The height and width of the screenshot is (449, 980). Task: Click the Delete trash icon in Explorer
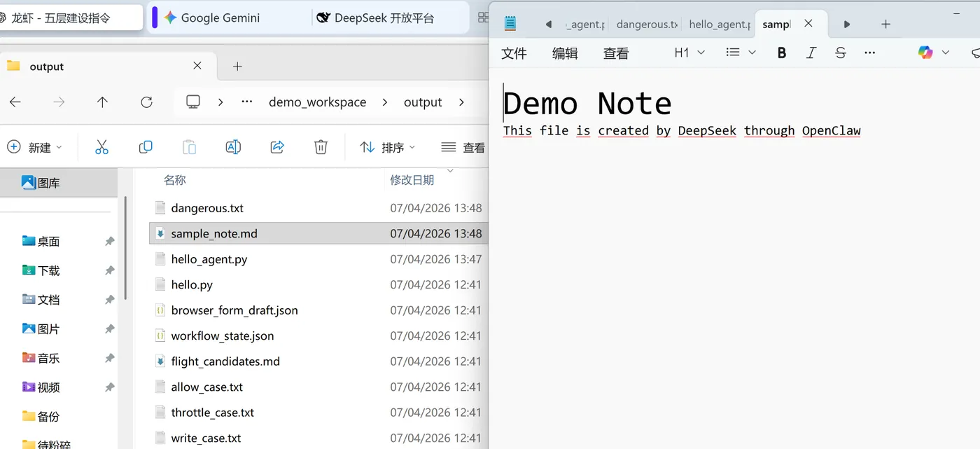point(321,147)
